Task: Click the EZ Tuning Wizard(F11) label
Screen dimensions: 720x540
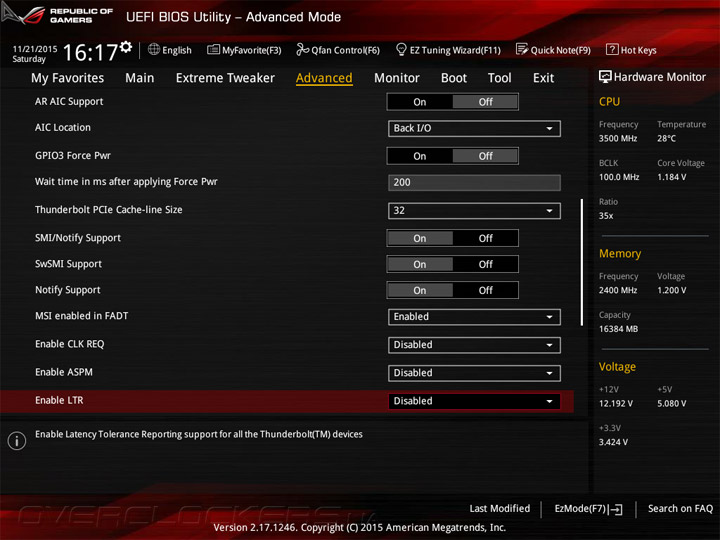Action: pos(455,50)
